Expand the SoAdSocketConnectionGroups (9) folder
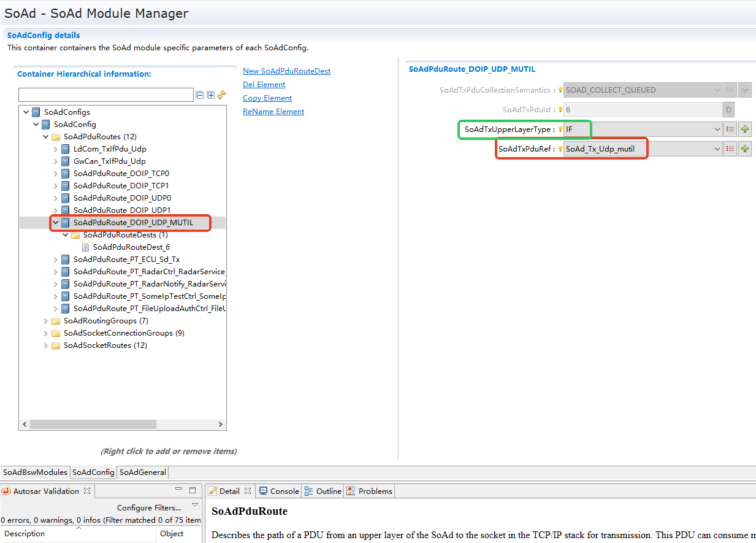Screen dimensions: 756x543 46,333
